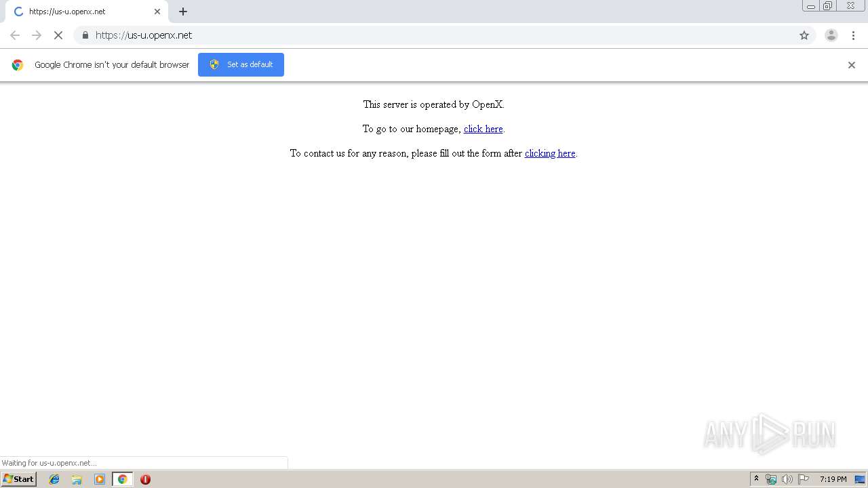Close the Chrome window
Image resolution: width=868 pixels, height=488 pixels.
tap(850, 6)
